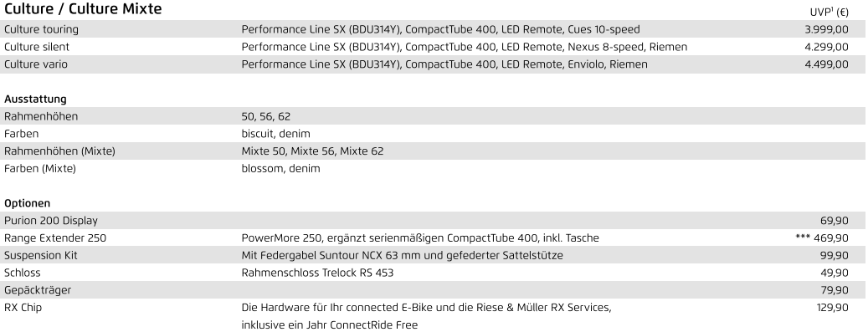This screenshot has height=332, width=868.
Task: Click the 3.999,00 price for Culture touring
Action: tap(826, 29)
